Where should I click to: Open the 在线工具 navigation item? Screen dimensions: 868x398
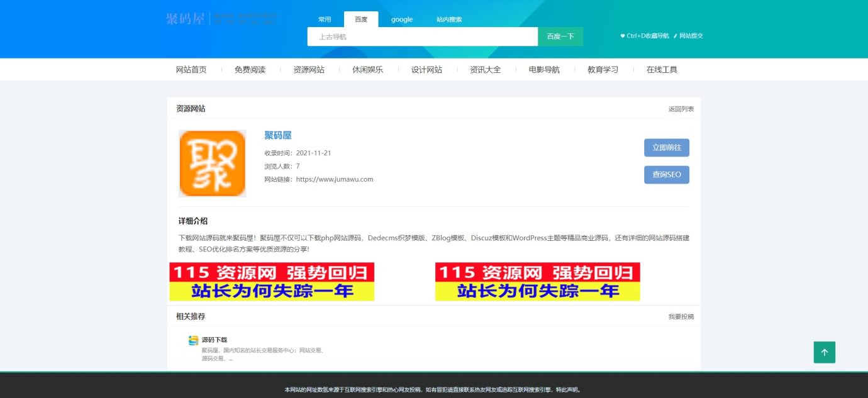662,70
